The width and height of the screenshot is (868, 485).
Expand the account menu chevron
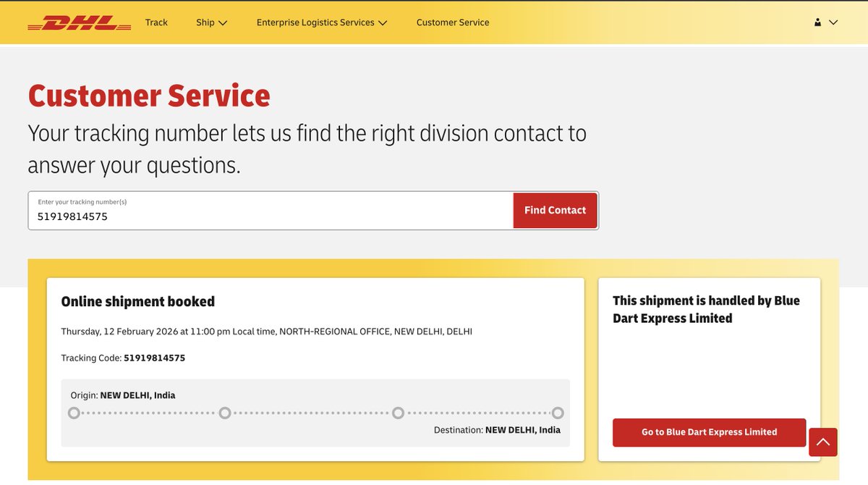pyautogui.click(x=833, y=22)
